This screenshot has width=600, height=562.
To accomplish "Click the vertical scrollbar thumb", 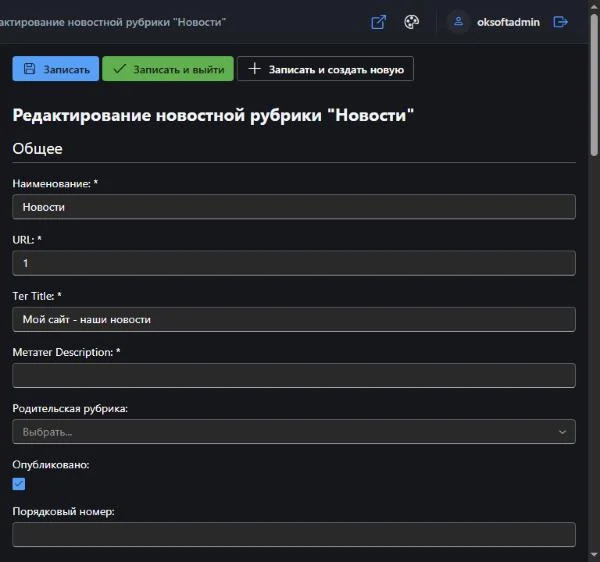I will 594,84.
